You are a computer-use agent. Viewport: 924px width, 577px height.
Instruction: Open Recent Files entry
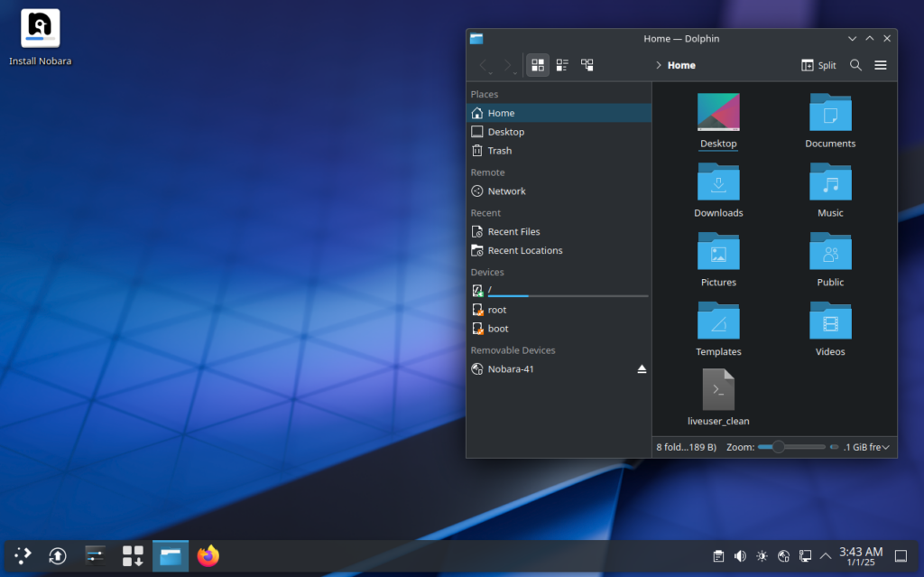point(559,231)
